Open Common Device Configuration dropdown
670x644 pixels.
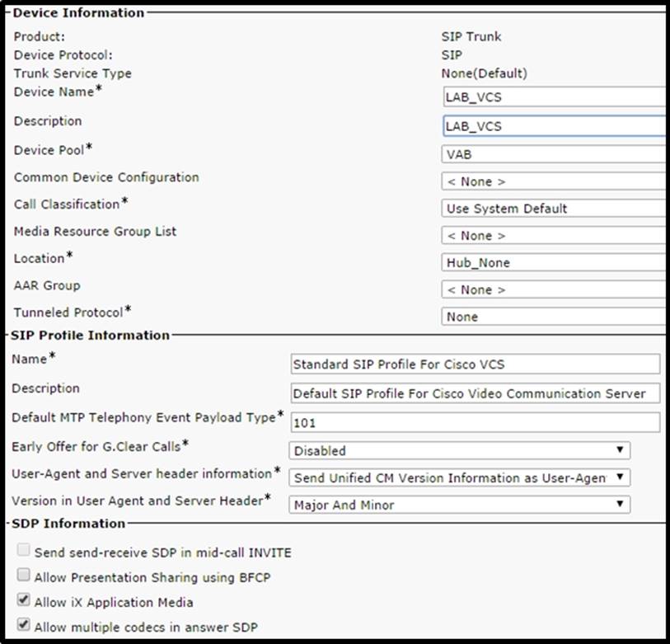552,181
